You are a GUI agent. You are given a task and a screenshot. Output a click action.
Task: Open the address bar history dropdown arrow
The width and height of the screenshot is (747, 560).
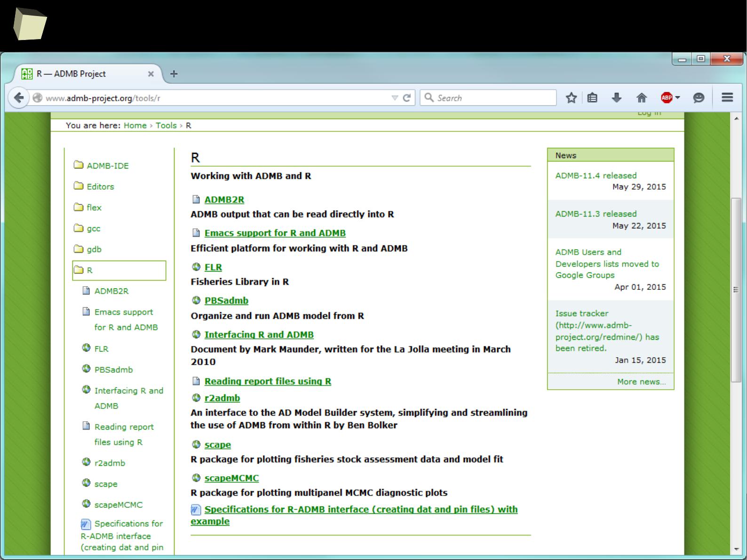pyautogui.click(x=395, y=98)
